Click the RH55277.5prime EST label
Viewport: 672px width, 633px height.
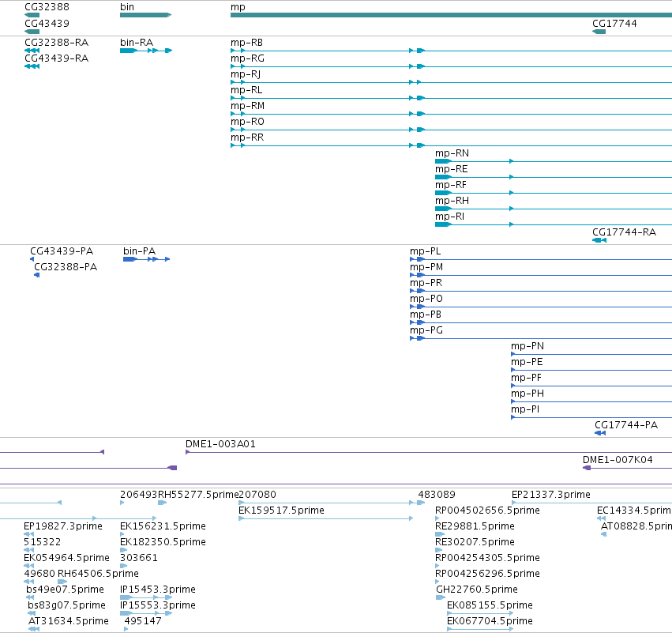pyautogui.click(x=198, y=495)
